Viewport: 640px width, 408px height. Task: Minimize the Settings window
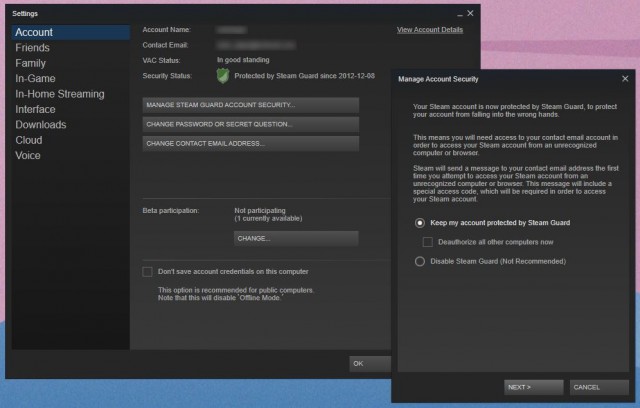coord(459,12)
